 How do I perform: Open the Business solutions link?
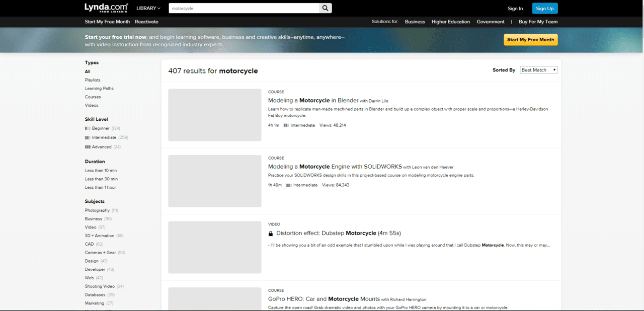[x=415, y=22]
